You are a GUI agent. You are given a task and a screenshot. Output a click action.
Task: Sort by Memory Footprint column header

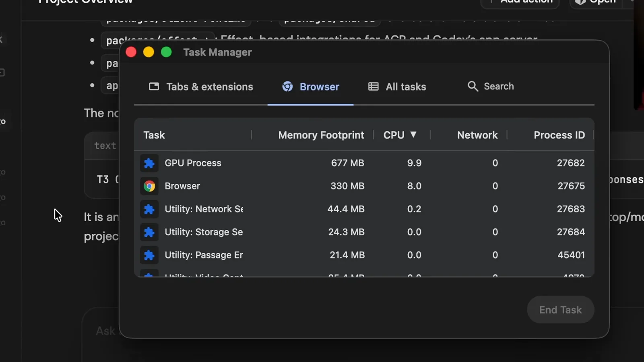click(321, 135)
